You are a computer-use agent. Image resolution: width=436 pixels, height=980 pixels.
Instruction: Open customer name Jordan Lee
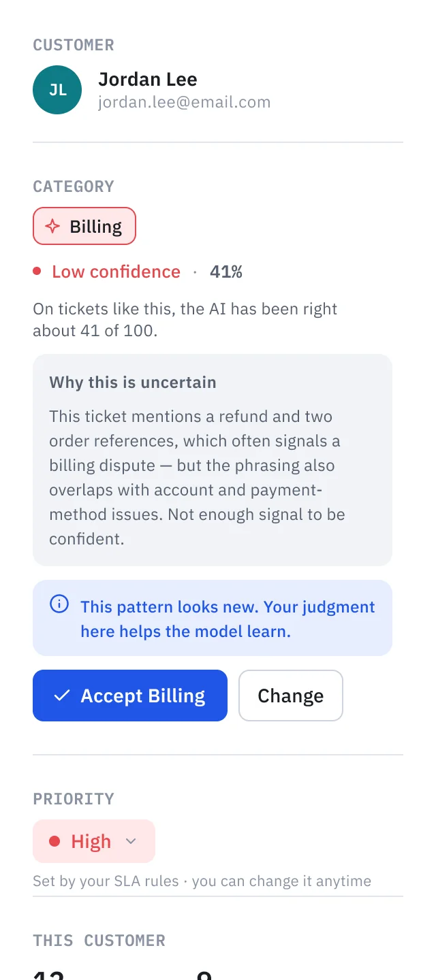pyautogui.click(x=148, y=80)
